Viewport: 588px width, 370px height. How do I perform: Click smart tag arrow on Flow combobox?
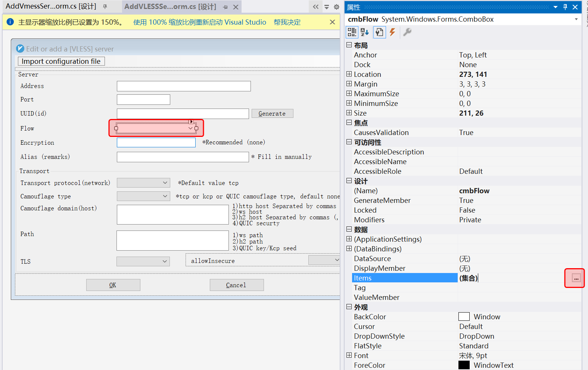coord(191,122)
